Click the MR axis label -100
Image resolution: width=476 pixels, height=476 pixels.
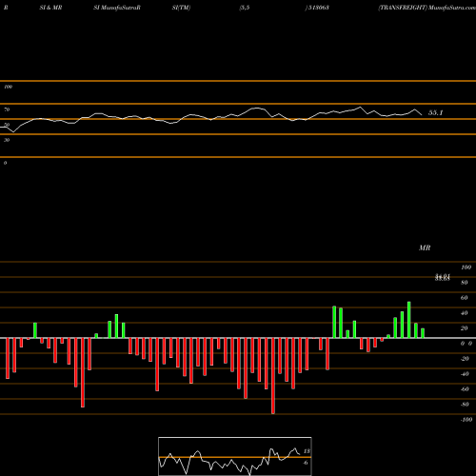click(466, 420)
